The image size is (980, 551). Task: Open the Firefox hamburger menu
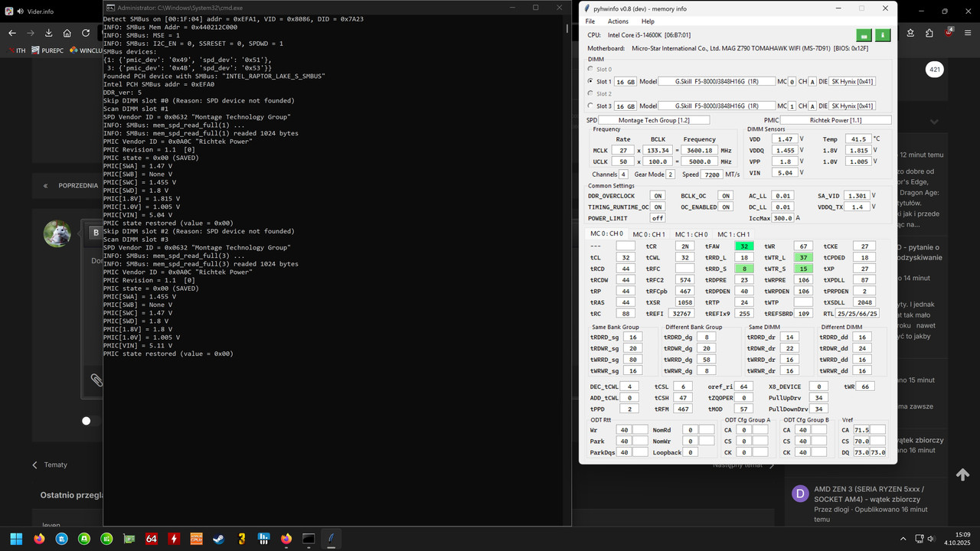(969, 33)
